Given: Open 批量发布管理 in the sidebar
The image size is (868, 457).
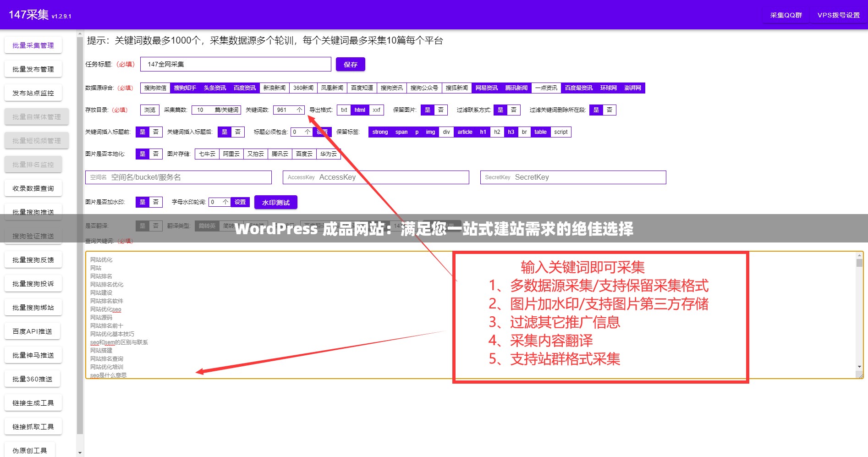Looking at the screenshot, I should click(x=33, y=69).
